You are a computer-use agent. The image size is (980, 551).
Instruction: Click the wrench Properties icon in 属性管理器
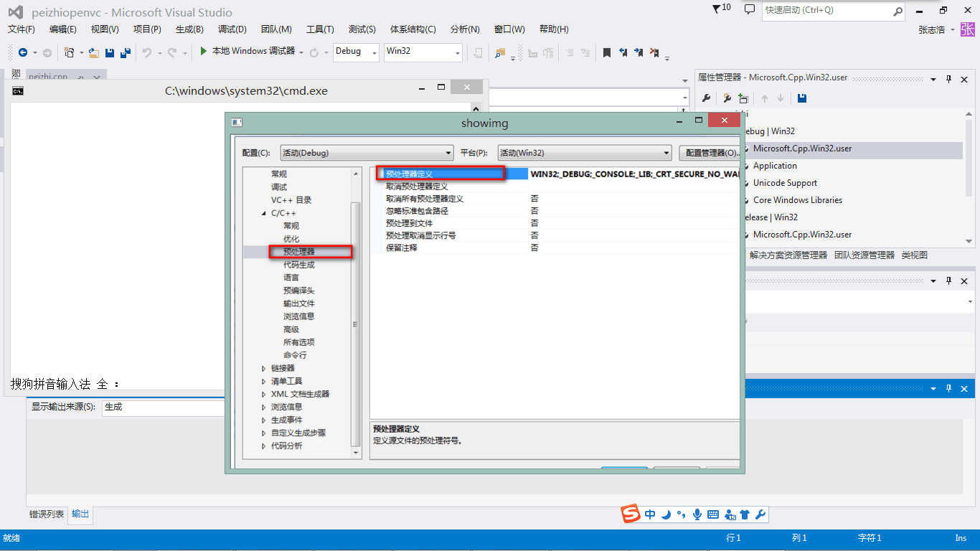pyautogui.click(x=706, y=98)
